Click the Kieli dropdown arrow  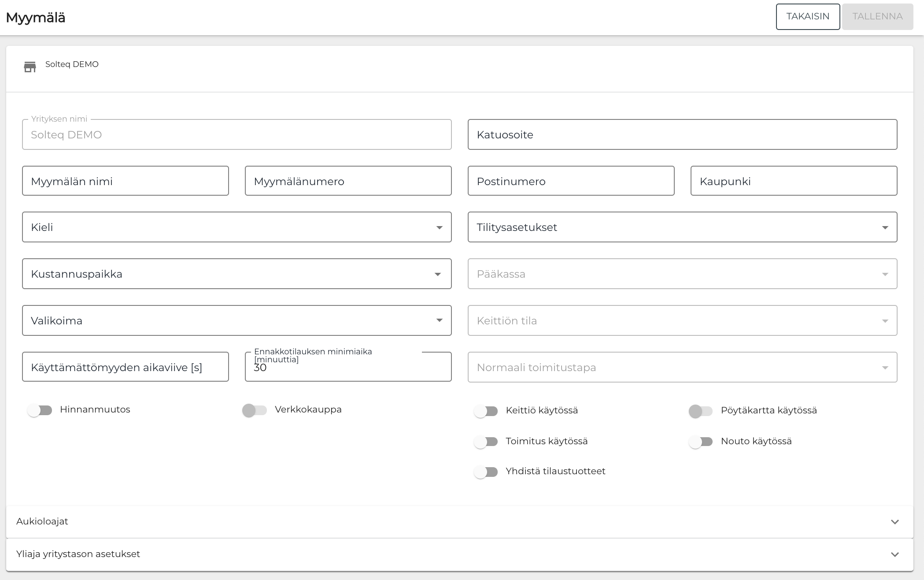(x=439, y=227)
